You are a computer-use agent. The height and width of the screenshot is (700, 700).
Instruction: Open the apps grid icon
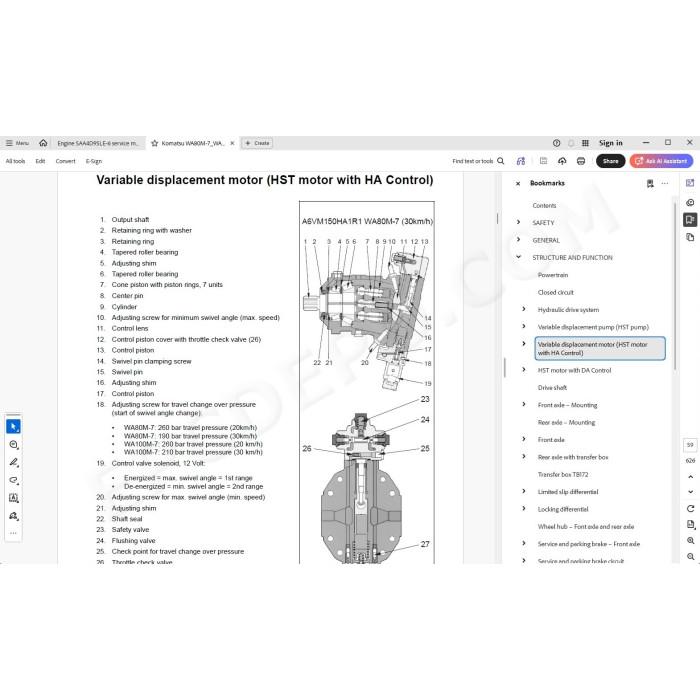tap(585, 143)
